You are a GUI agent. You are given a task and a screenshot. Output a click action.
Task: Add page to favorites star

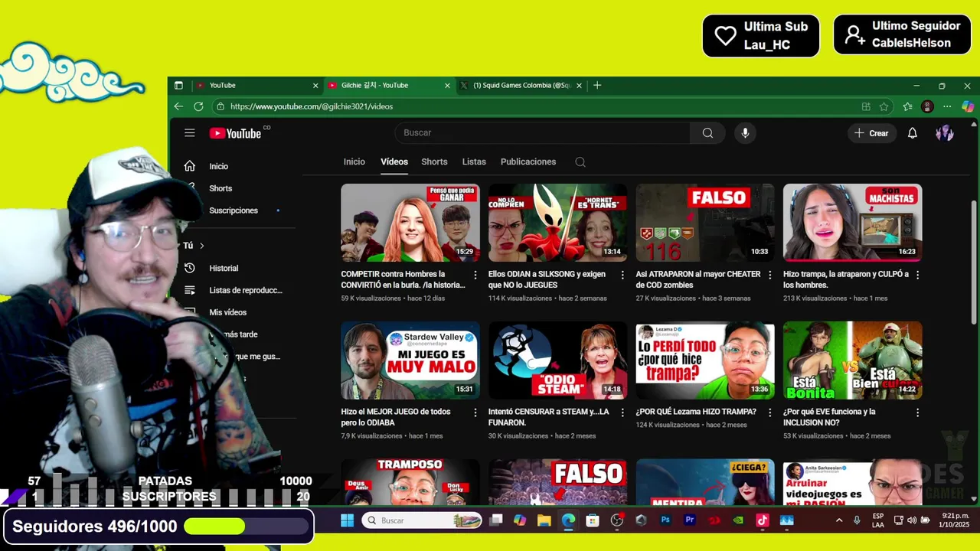point(884,106)
